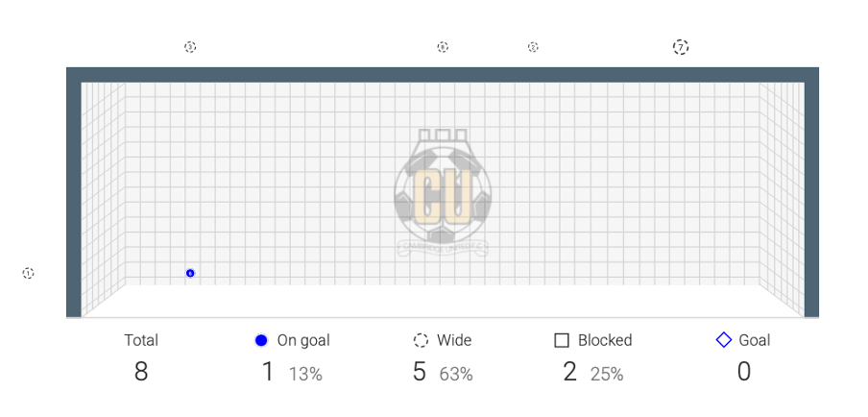Toggle the Blocked shots legend label

tap(605, 340)
